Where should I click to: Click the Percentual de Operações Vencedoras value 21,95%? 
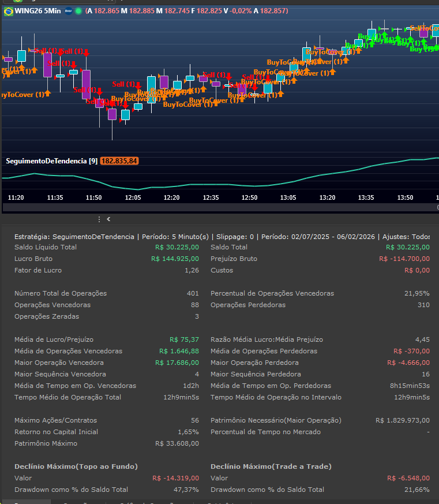(417, 293)
